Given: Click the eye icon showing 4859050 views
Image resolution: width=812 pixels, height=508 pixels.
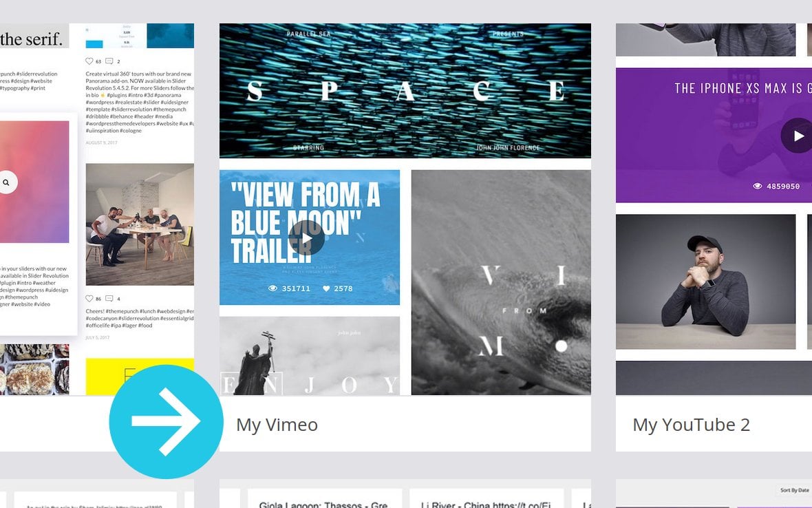Looking at the screenshot, I should pos(757,186).
